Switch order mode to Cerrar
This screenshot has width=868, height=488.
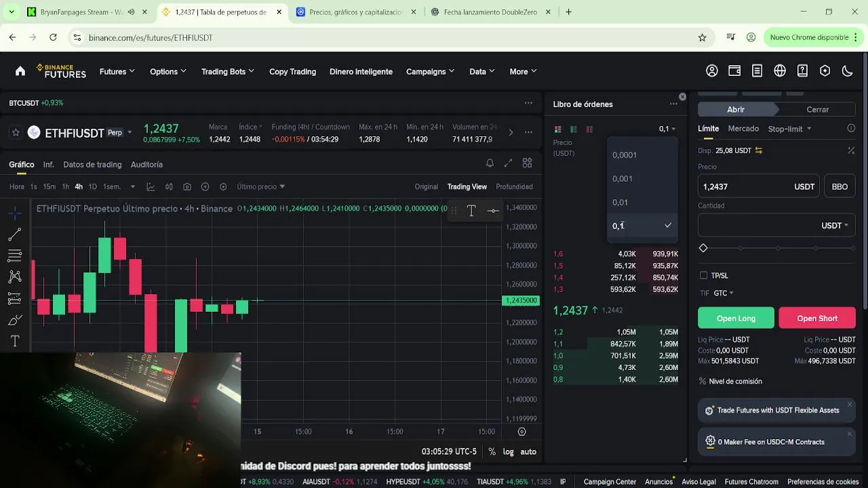click(817, 109)
